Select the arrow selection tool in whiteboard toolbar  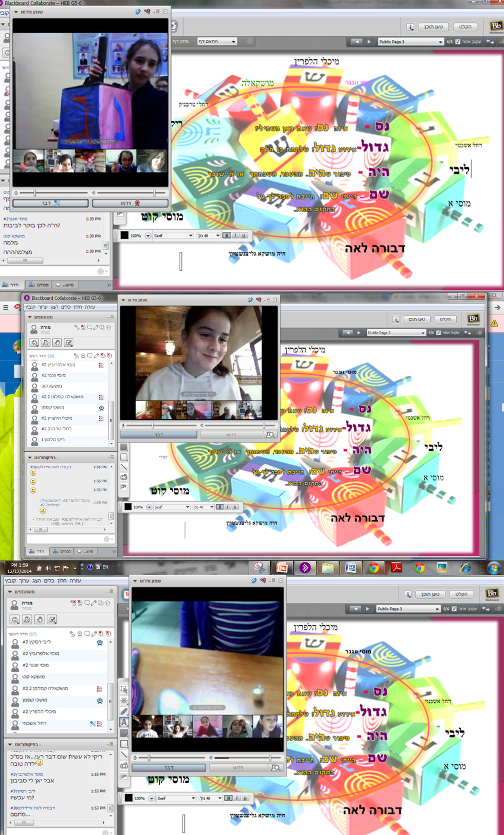tap(124, 689)
